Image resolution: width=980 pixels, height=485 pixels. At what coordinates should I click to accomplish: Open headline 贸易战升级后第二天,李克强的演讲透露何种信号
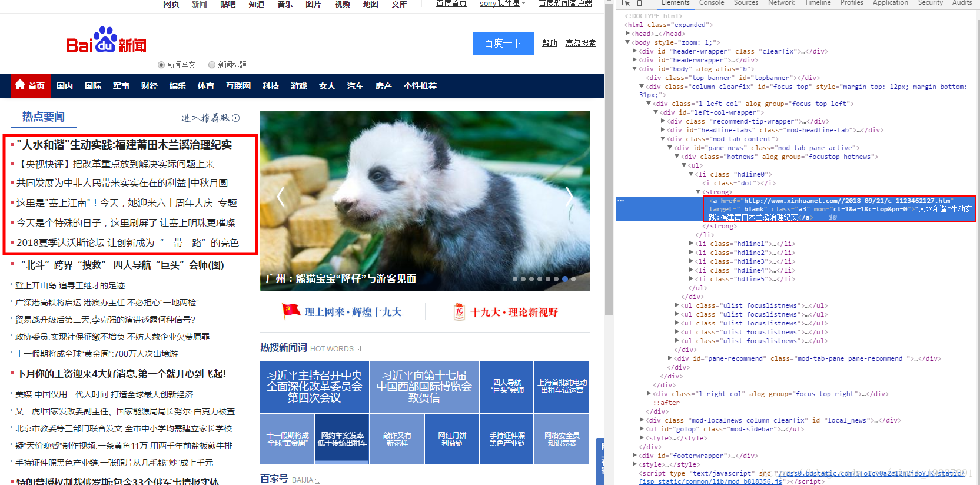click(x=105, y=320)
